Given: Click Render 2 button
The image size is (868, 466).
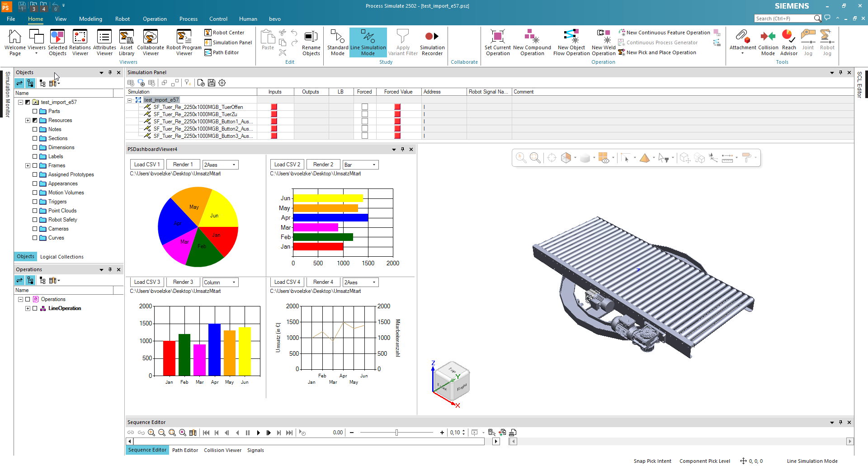Looking at the screenshot, I should pyautogui.click(x=323, y=165).
